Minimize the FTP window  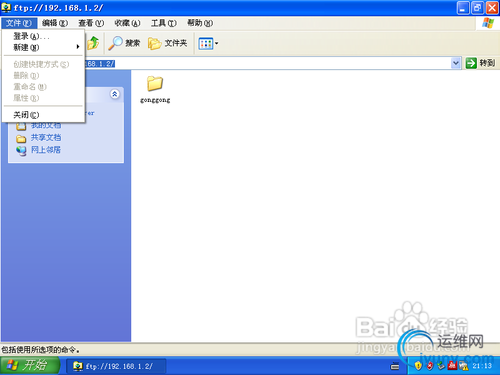click(463, 8)
